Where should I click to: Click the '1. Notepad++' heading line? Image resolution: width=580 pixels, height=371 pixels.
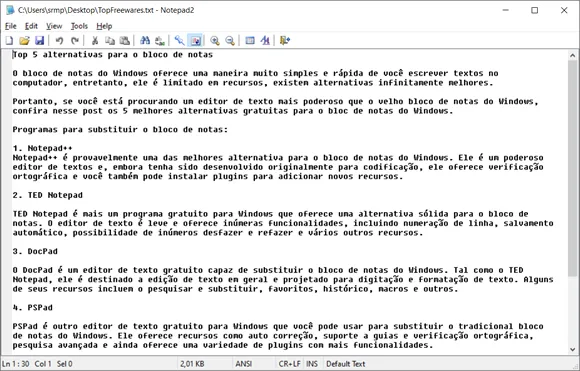43,148
